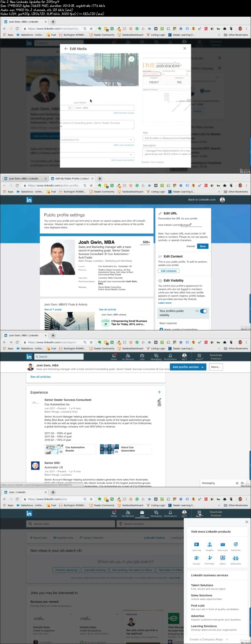Click 'Search jobs' field on Jobs page
This screenshot has height=644, width=251.
coord(71,523)
